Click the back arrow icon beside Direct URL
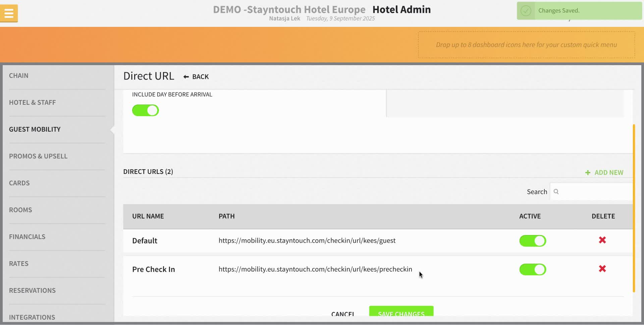644x325 pixels. point(186,77)
